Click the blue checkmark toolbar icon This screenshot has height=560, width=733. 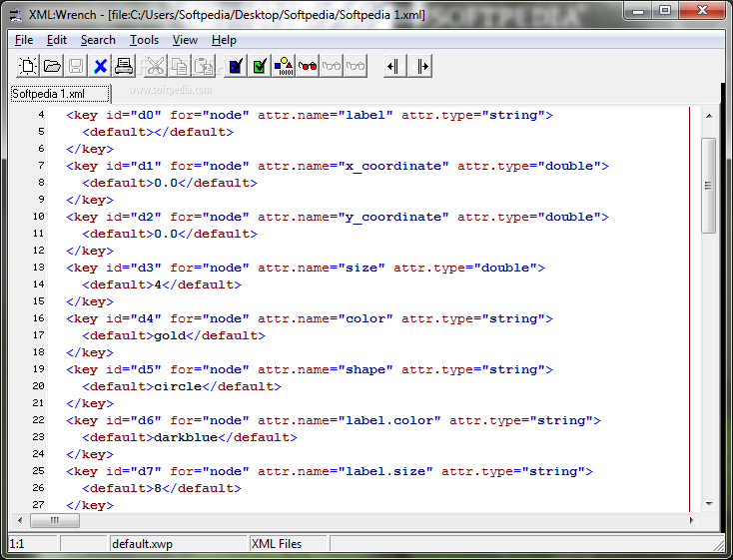[235, 66]
